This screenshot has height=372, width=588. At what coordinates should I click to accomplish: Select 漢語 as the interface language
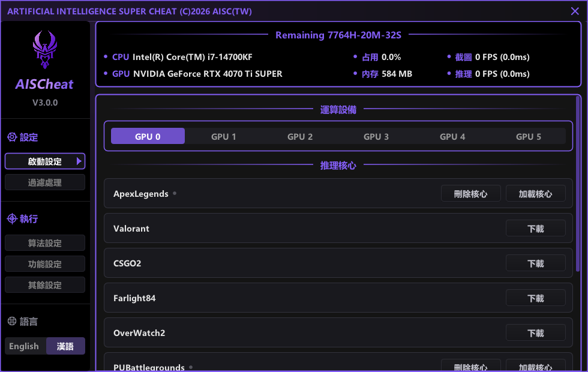(65, 346)
